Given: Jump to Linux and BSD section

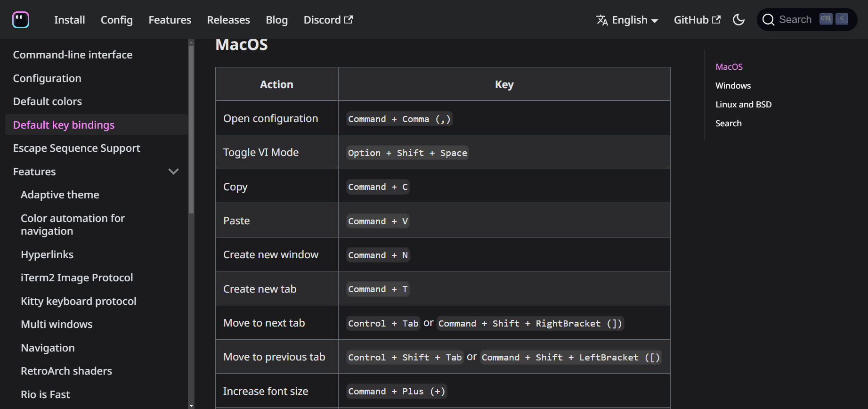Looking at the screenshot, I should tap(743, 105).
